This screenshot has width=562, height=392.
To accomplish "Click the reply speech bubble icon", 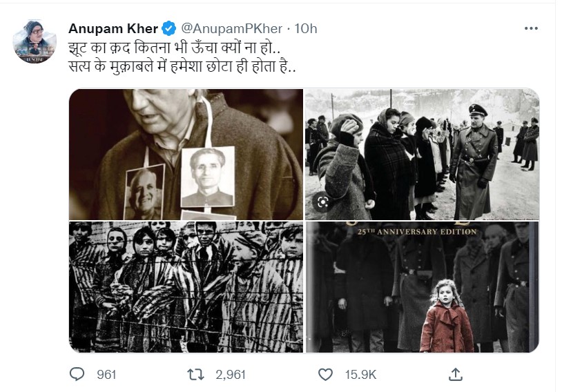I will click(x=77, y=374).
